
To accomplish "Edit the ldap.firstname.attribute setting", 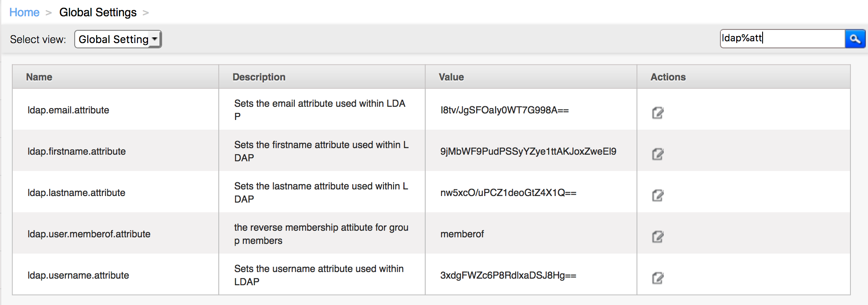I will [x=658, y=154].
